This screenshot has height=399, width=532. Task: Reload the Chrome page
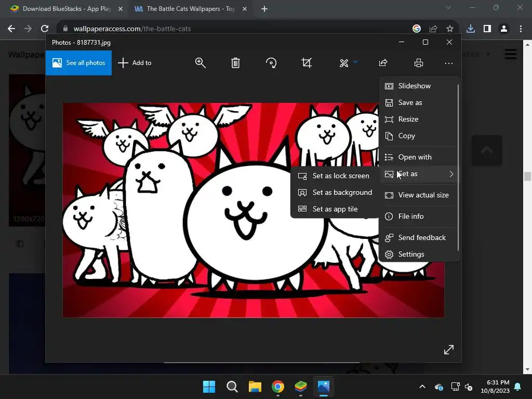(45, 29)
